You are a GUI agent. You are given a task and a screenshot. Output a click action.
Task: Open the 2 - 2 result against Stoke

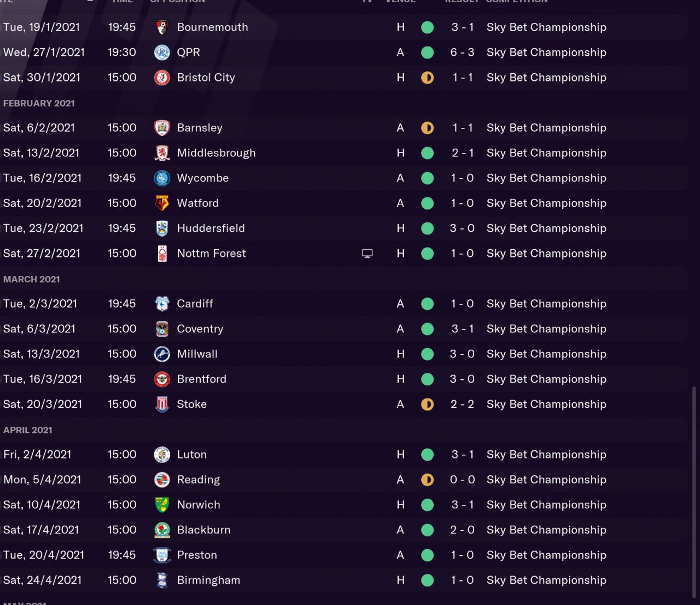pos(462,404)
